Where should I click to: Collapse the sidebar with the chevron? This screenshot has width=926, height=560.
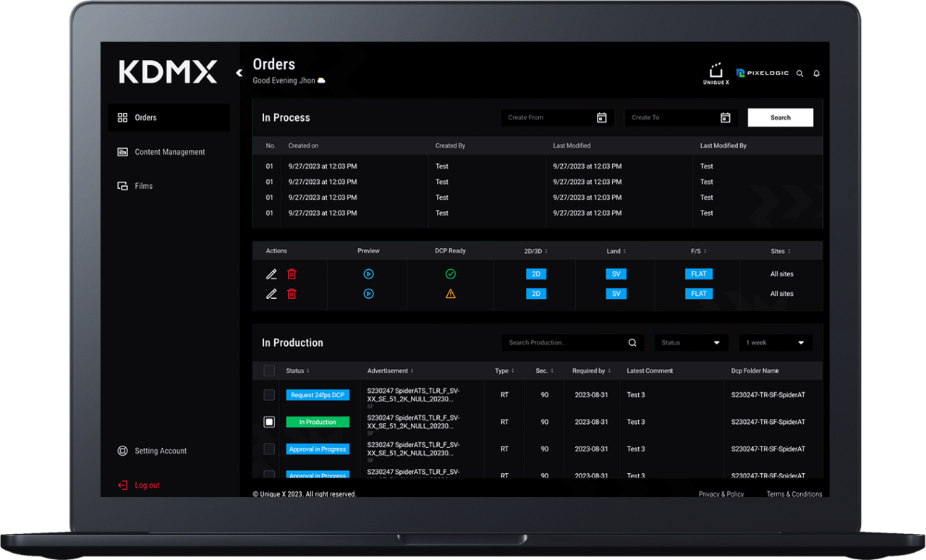click(x=239, y=72)
